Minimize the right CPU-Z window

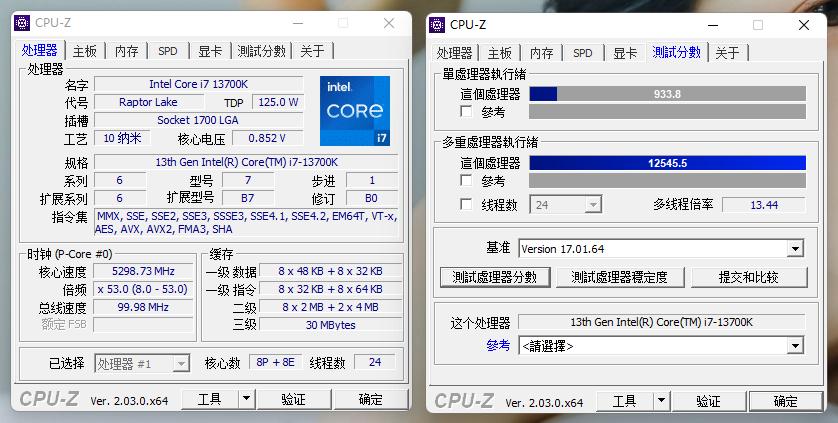(712, 25)
